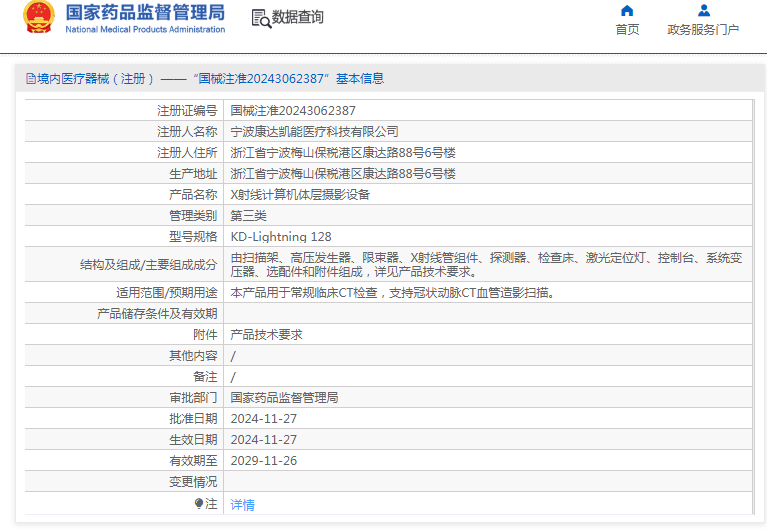Select 批准日期 value 2024-11-27
Screen dimensions: 767x532
[264, 419]
